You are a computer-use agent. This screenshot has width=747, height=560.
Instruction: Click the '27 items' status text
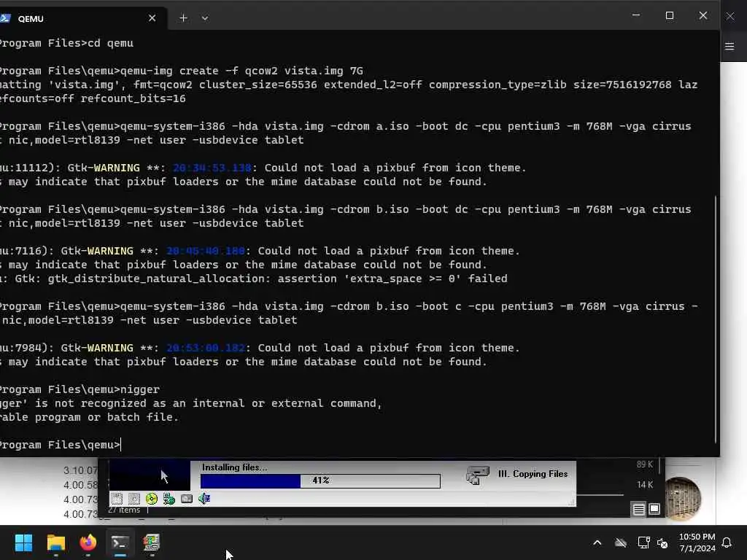click(124, 510)
